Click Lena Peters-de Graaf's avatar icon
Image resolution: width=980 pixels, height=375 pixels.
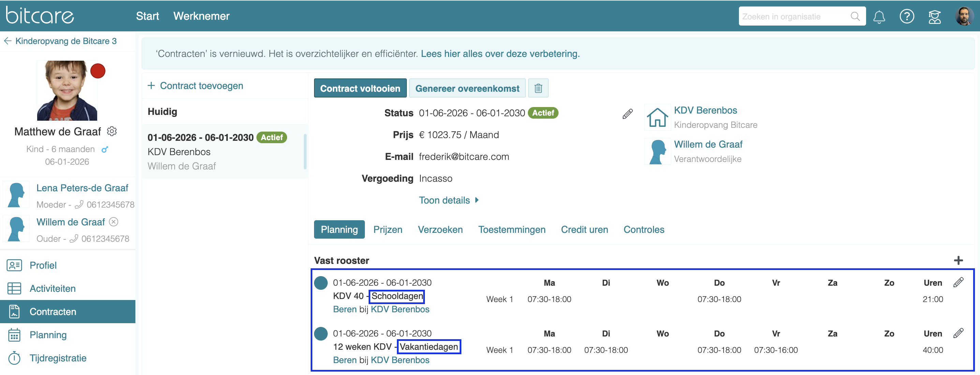[16, 195]
